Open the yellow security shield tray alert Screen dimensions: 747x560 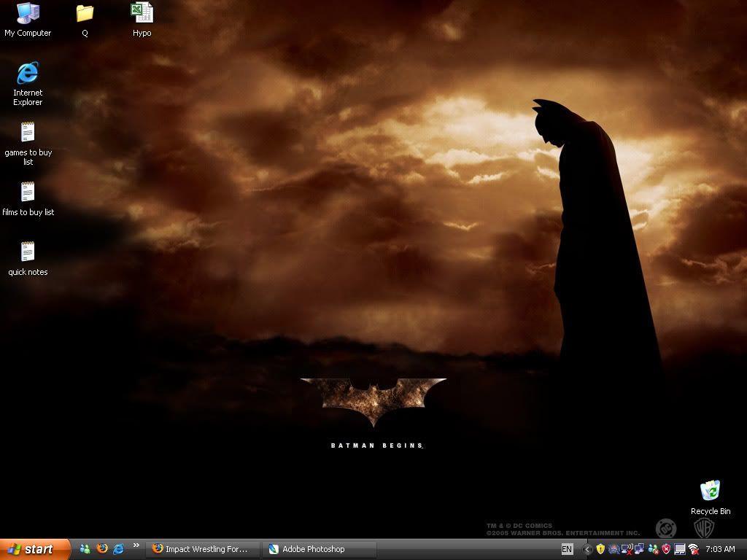[x=600, y=550]
